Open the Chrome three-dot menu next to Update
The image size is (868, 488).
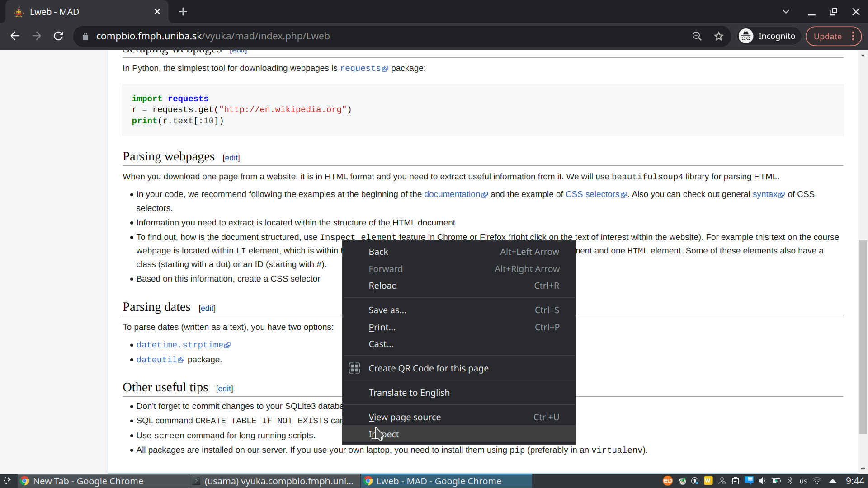tap(853, 36)
